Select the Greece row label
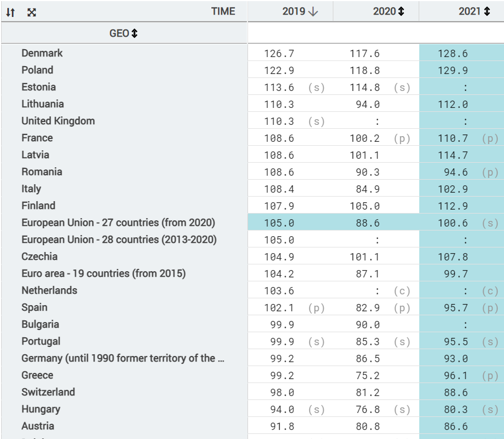The image size is (504, 439). (x=37, y=375)
